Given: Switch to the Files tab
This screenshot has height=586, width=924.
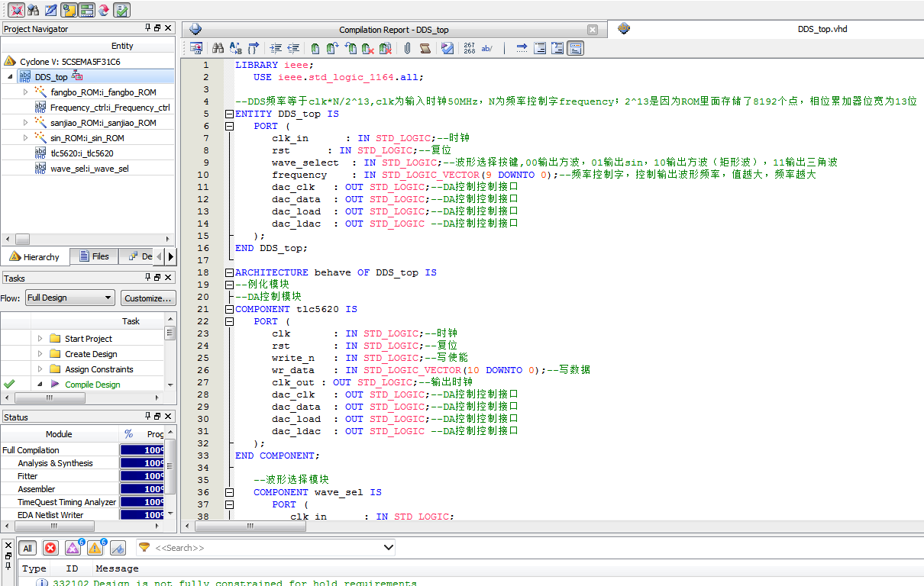Looking at the screenshot, I should coord(94,256).
